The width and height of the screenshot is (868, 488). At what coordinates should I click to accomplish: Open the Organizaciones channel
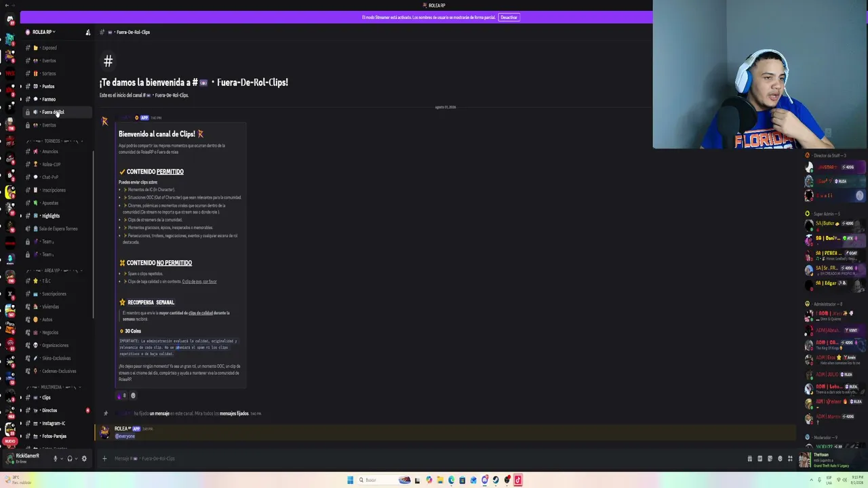pyautogui.click(x=56, y=345)
